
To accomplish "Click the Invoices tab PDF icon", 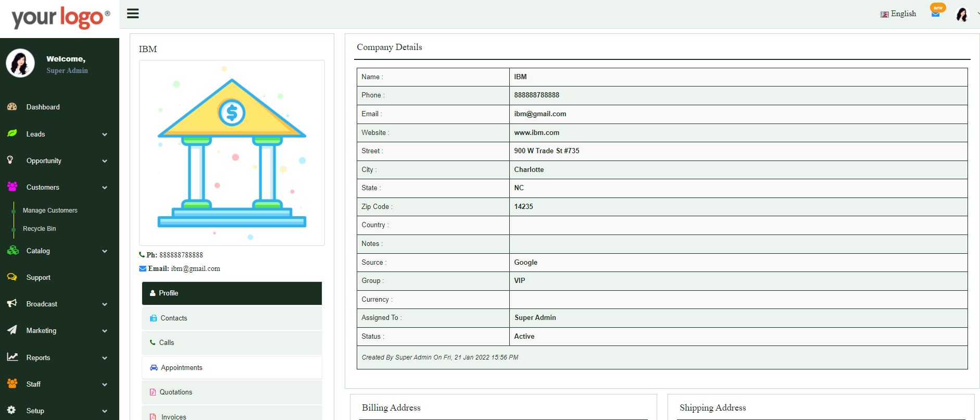I will click(153, 417).
